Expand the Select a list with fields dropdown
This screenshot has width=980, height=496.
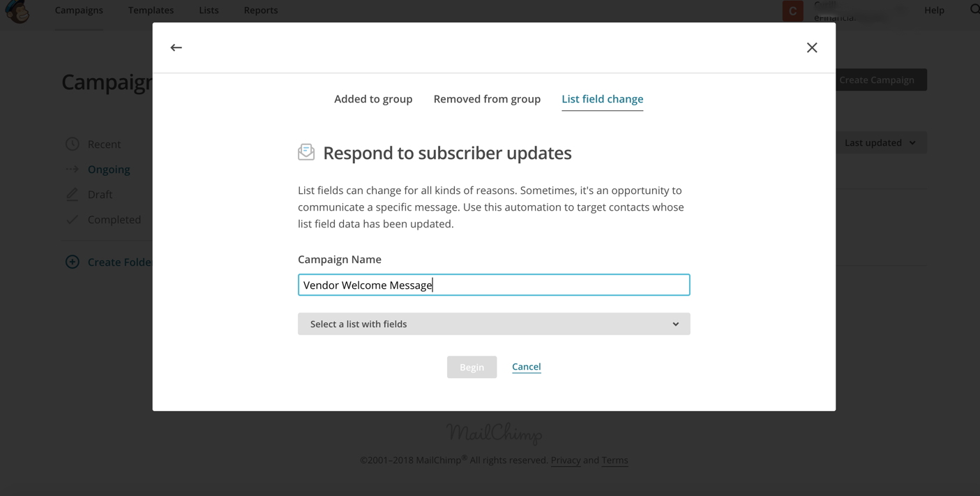click(494, 324)
